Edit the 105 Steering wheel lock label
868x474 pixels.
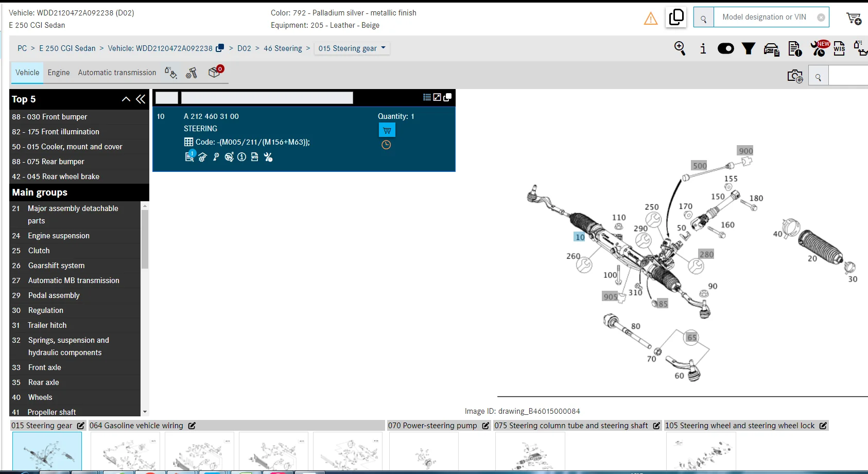[823, 426]
